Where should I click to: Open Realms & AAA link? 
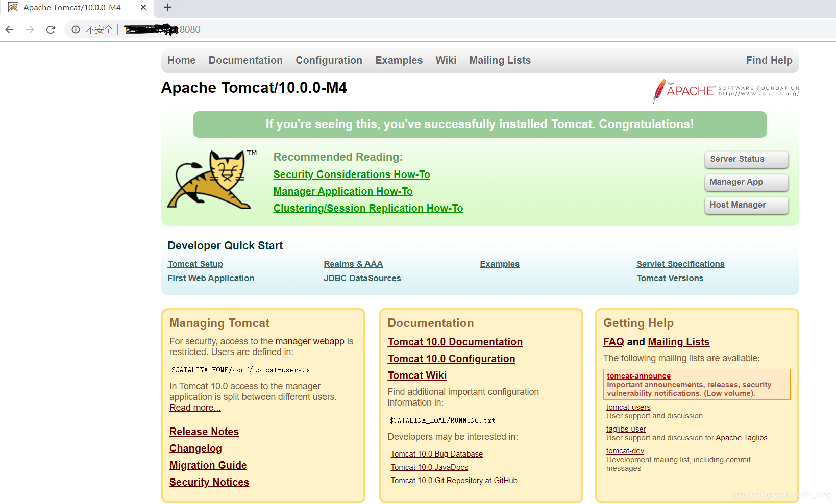(353, 264)
